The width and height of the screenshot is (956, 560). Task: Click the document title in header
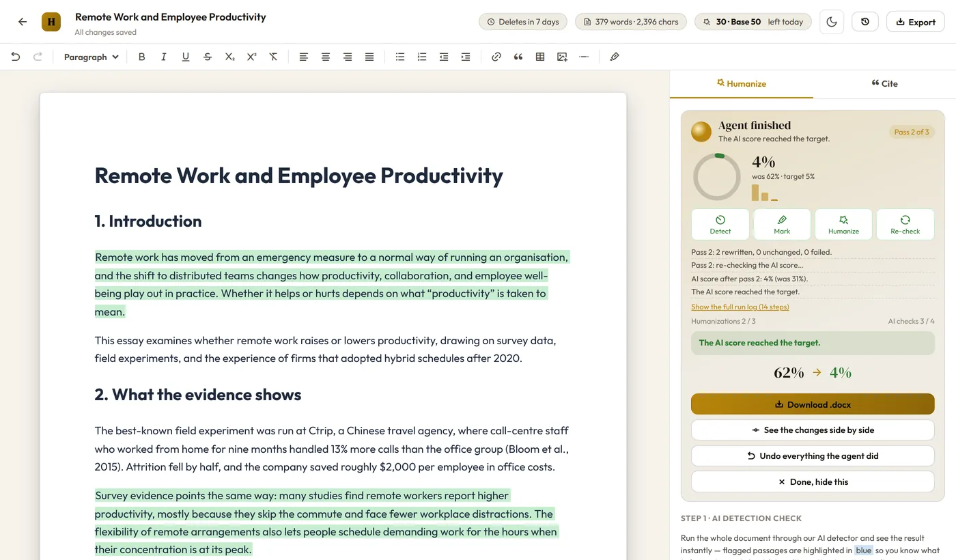pos(171,17)
